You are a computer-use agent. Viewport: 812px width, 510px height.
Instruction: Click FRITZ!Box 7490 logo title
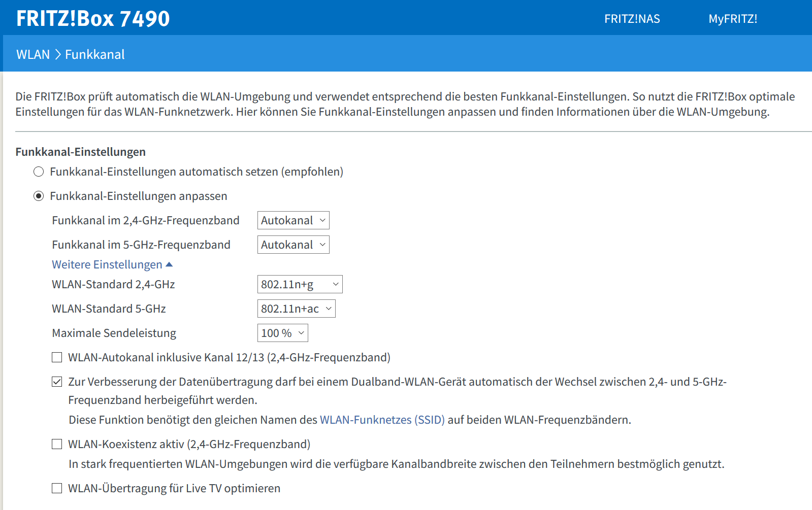pyautogui.click(x=93, y=19)
